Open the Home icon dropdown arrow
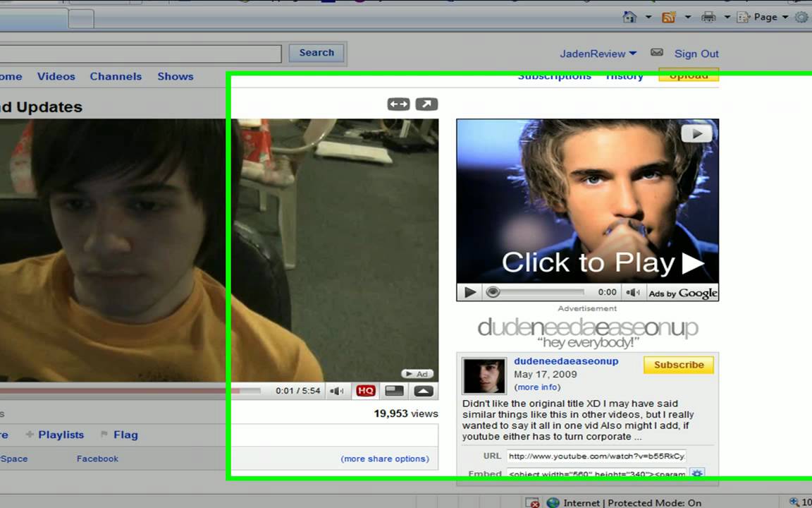This screenshot has width=812, height=508. pyautogui.click(x=648, y=17)
